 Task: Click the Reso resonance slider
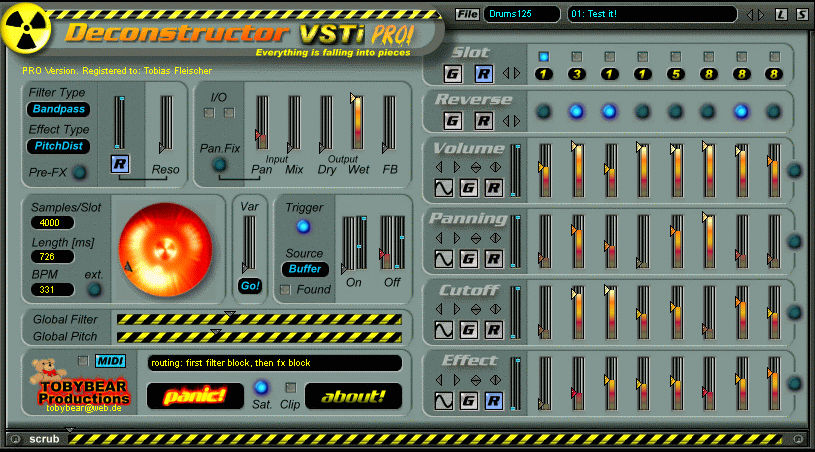pyautogui.click(x=166, y=124)
